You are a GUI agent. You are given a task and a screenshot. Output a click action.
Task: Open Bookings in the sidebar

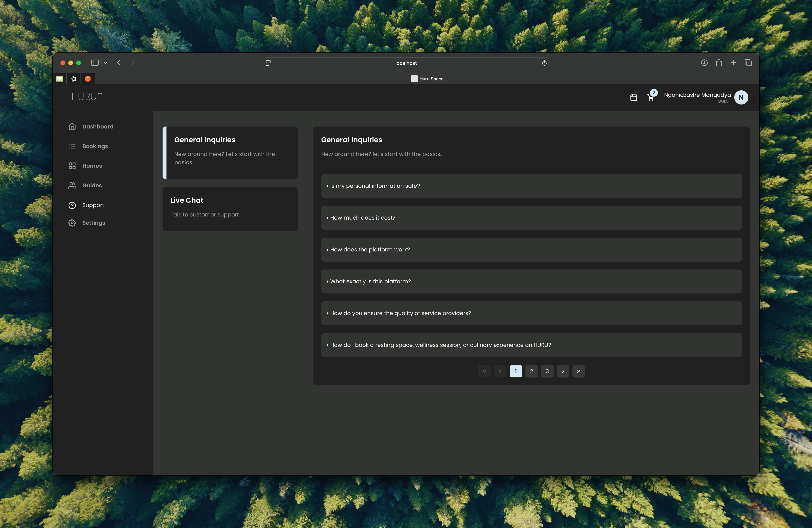click(94, 146)
